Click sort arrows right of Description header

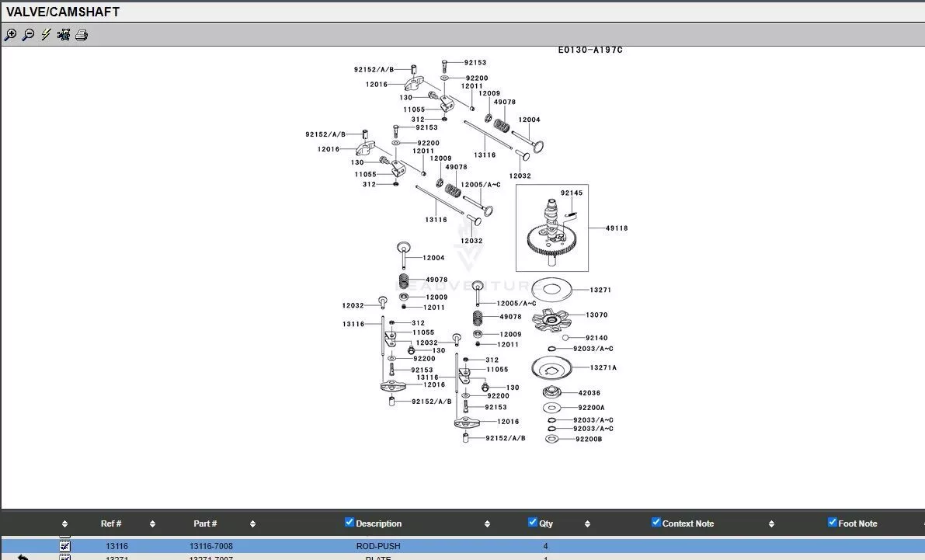pos(487,524)
